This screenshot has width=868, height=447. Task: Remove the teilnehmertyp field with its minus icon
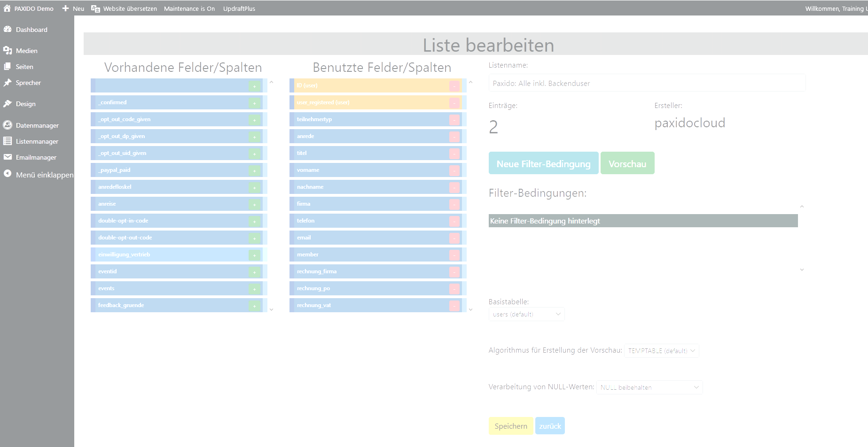pyautogui.click(x=454, y=120)
